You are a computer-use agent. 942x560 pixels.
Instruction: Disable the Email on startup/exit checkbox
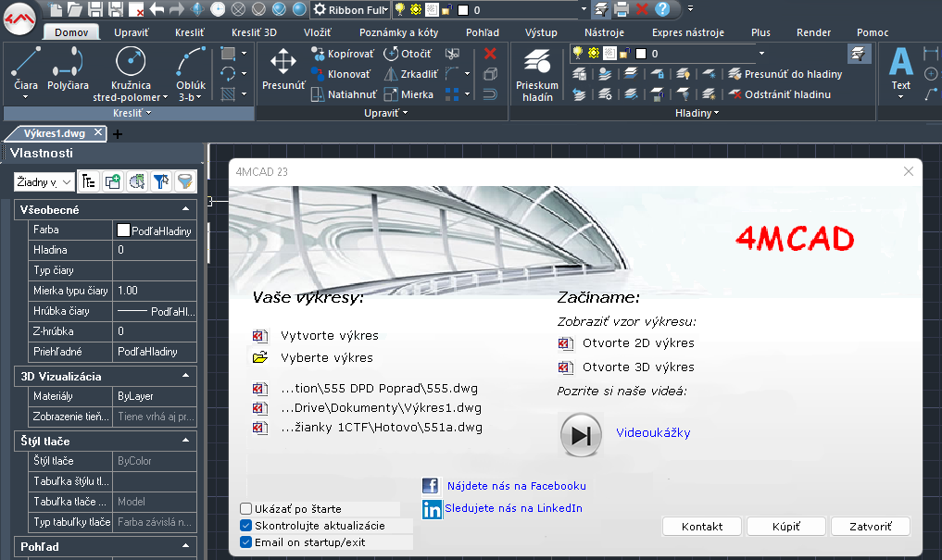click(245, 542)
